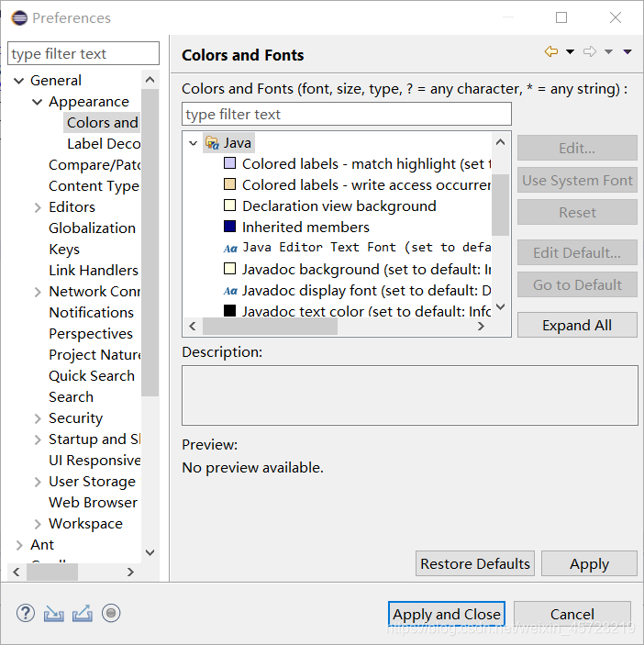
Task: Collapse the Appearance tree node
Action: pos(38,102)
